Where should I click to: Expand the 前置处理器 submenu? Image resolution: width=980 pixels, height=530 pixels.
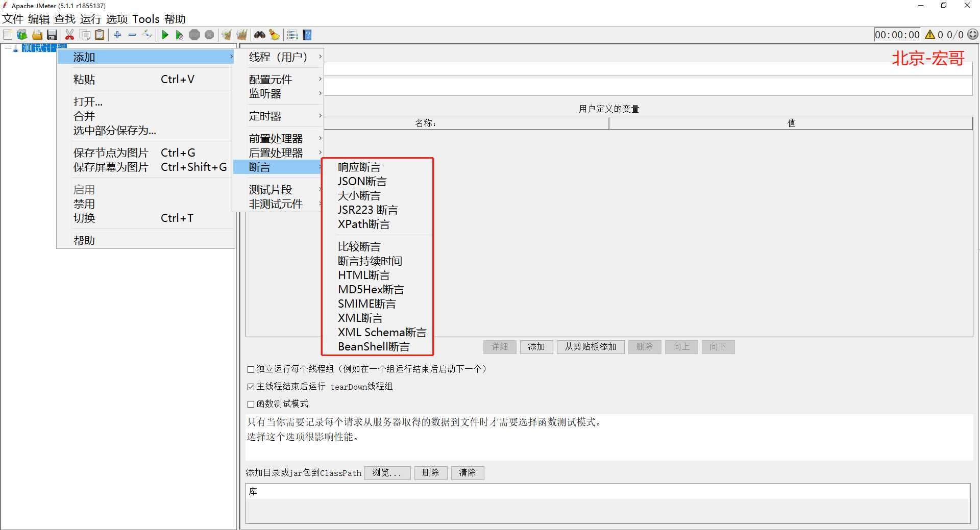(x=278, y=139)
